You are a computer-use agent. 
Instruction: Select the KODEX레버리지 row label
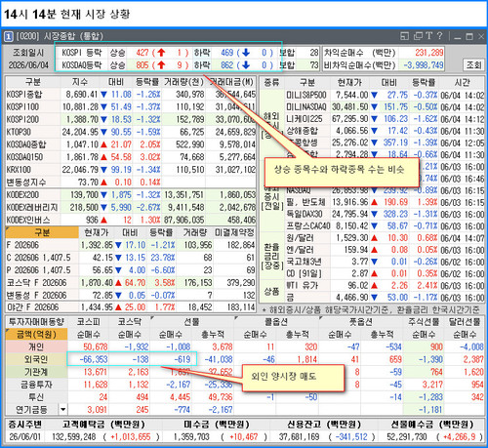[x=32, y=207]
